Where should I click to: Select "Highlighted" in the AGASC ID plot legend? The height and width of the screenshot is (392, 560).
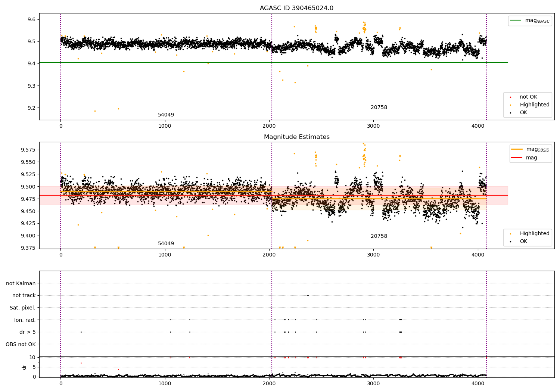coord(535,105)
